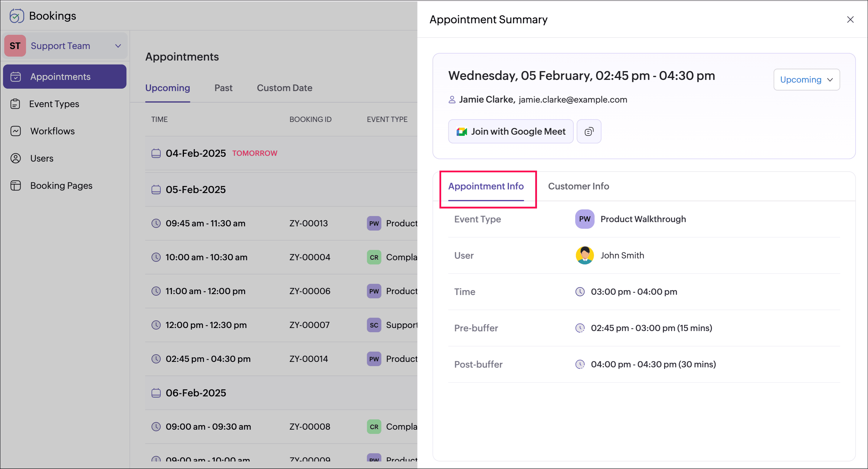Click the EVENT TYPE column header
Viewport: 868px width, 469px height.
point(387,119)
